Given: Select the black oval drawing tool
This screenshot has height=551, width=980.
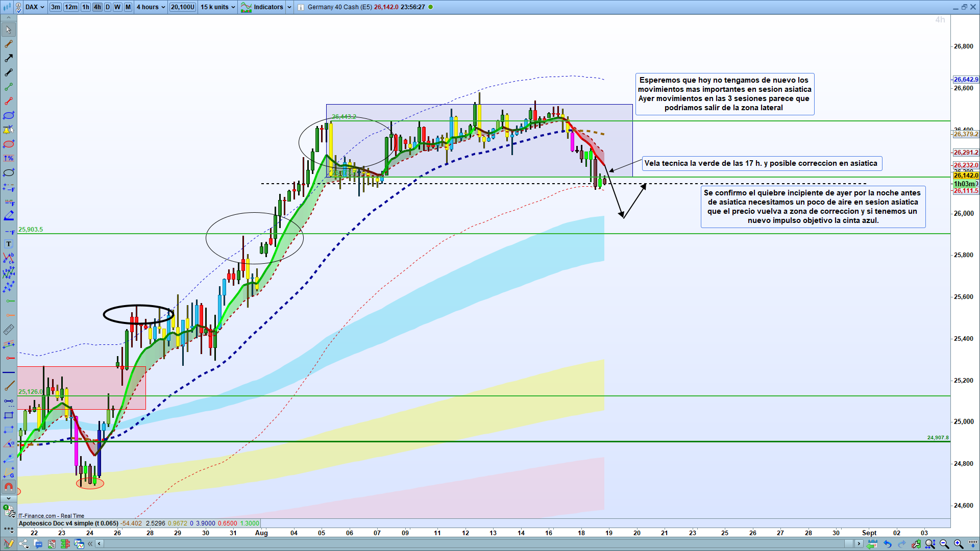Looking at the screenshot, I should 9,172.
